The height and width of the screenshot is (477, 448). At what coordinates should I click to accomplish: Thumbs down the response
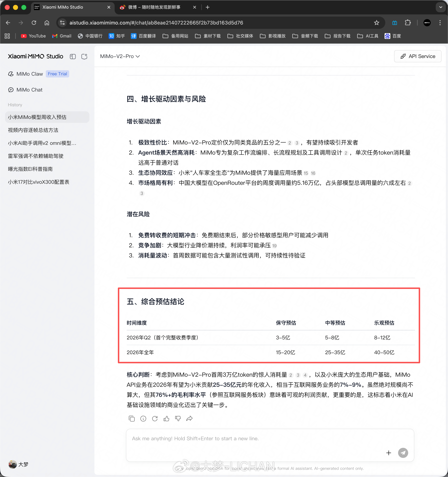178,419
